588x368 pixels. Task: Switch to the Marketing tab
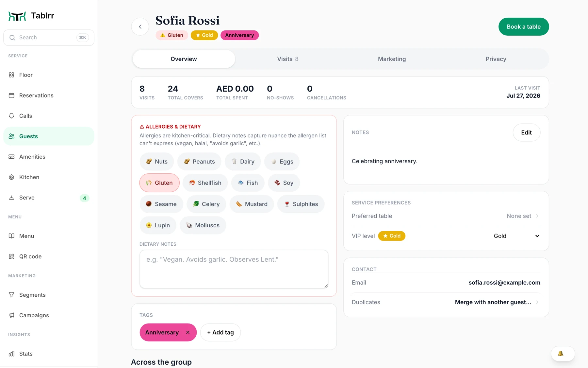[392, 59]
